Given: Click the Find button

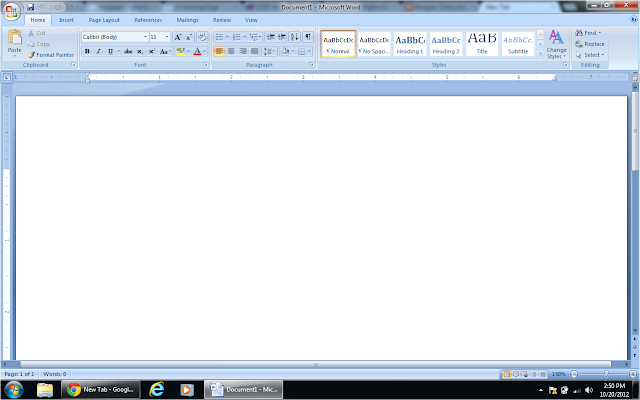Looking at the screenshot, I should pos(588,33).
